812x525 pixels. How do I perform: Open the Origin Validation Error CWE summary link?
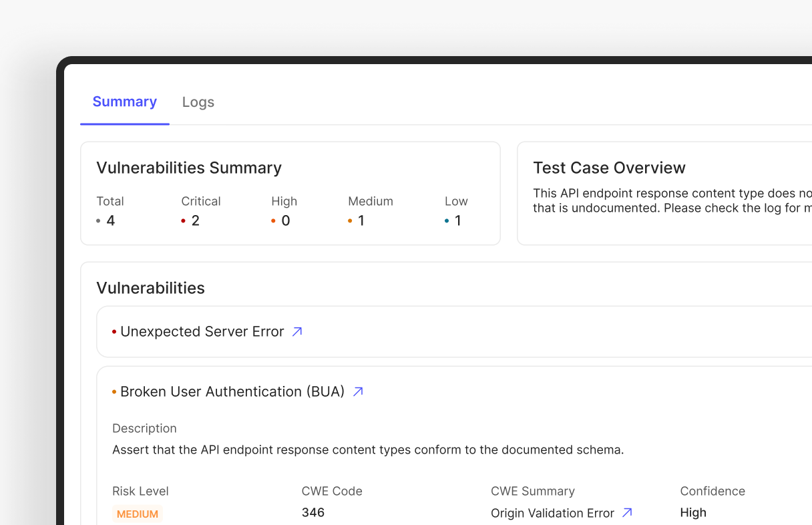(552, 513)
